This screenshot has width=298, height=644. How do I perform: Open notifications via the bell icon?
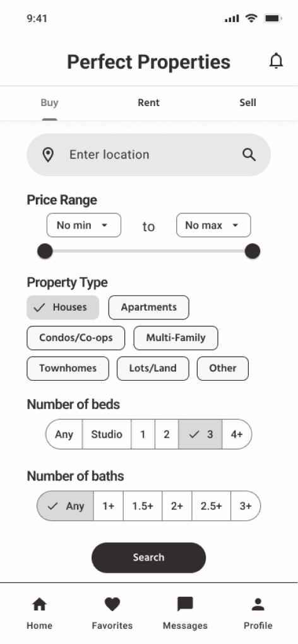pos(277,61)
